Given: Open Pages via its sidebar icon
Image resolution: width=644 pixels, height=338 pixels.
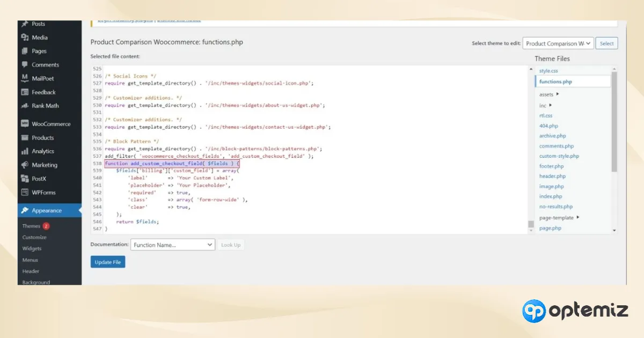Looking at the screenshot, I should (25, 51).
